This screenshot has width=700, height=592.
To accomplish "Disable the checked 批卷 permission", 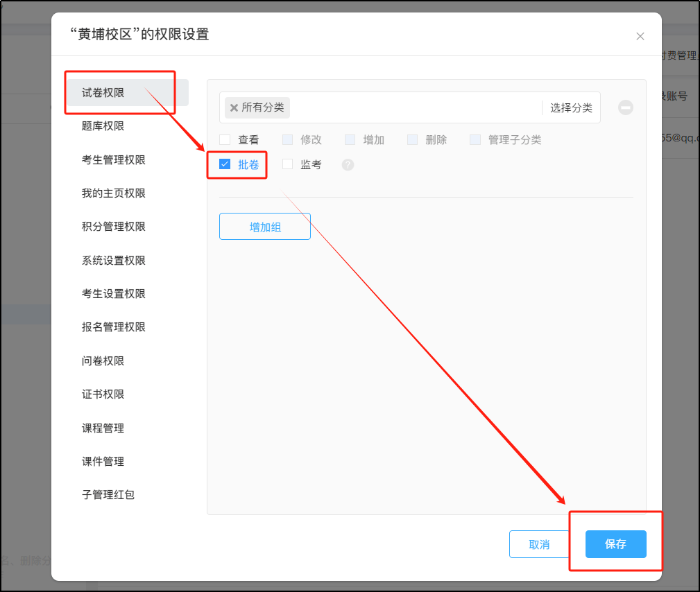I will (x=225, y=164).
